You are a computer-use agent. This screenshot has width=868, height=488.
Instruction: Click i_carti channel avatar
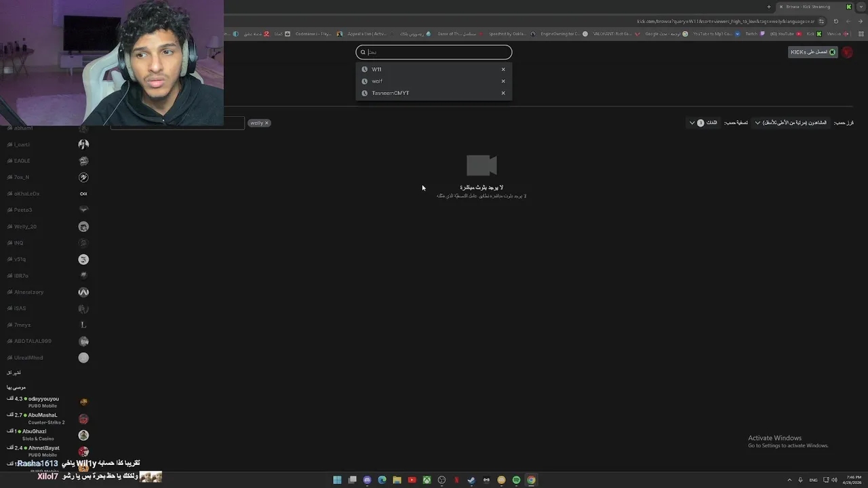tap(83, 144)
